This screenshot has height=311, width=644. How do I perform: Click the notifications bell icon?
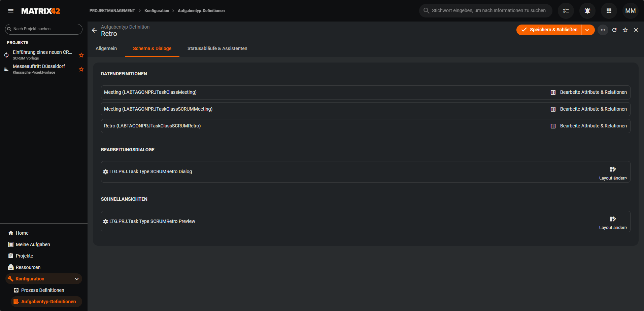587,11
